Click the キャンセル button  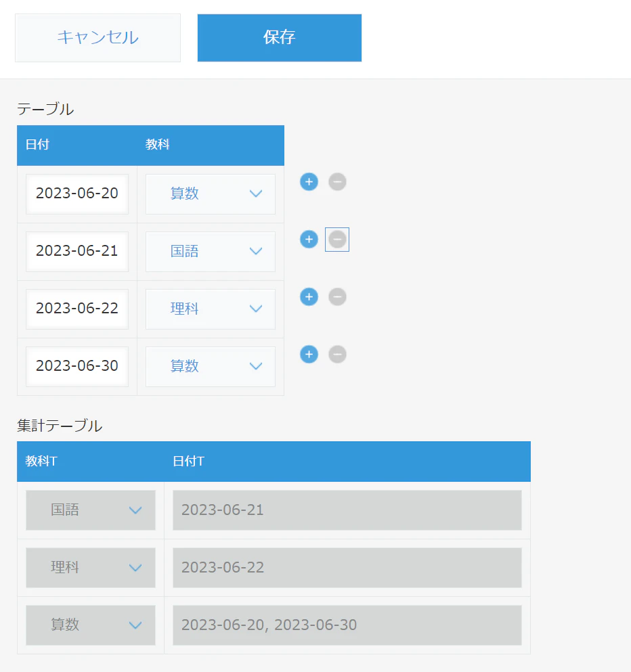(97, 38)
